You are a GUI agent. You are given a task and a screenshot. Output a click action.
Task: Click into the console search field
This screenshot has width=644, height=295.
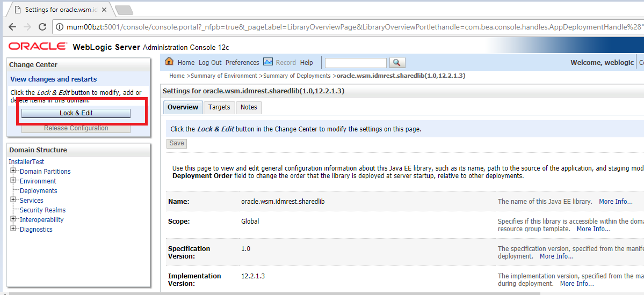[x=356, y=63]
